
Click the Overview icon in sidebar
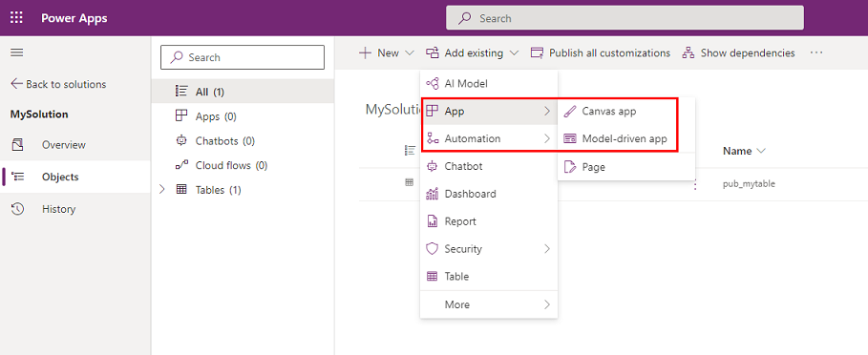coord(17,145)
